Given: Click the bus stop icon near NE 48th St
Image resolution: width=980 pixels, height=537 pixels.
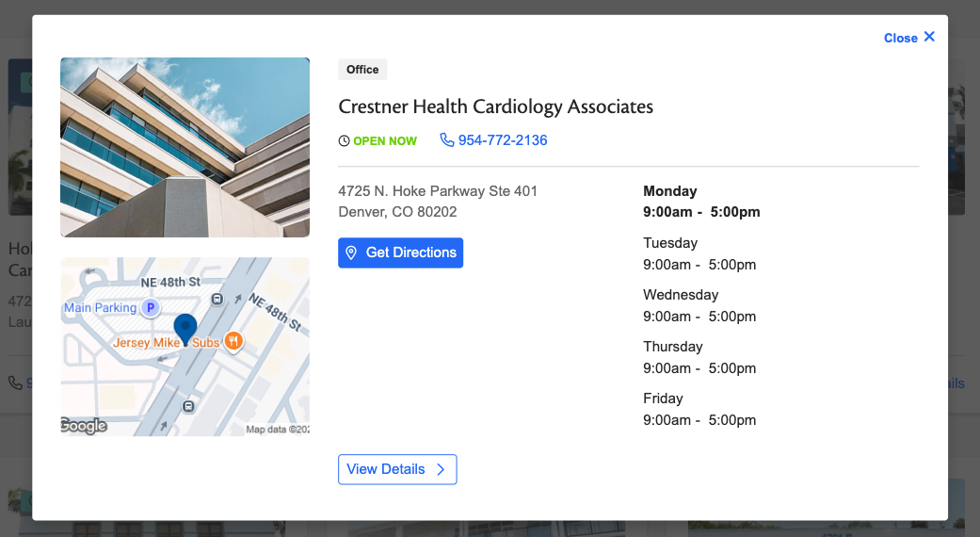Looking at the screenshot, I should click(x=217, y=299).
